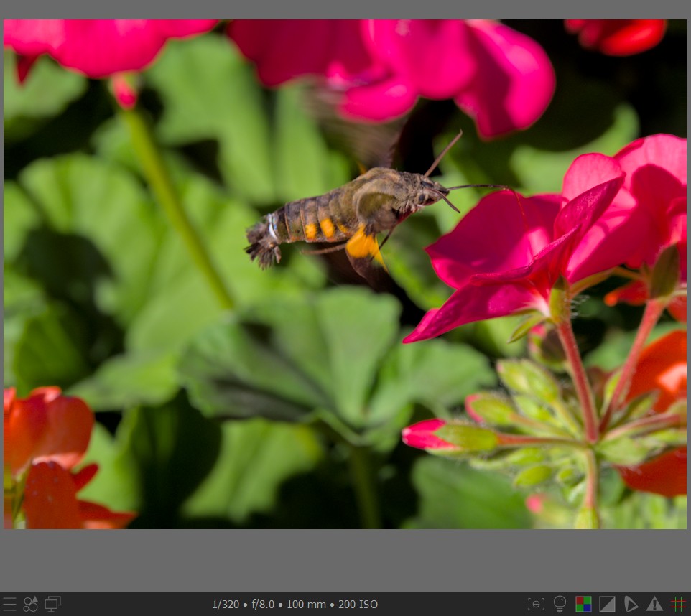Screen dimensions: 691x616
Task: Open the presets quick access menu
Action: (x=9, y=604)
